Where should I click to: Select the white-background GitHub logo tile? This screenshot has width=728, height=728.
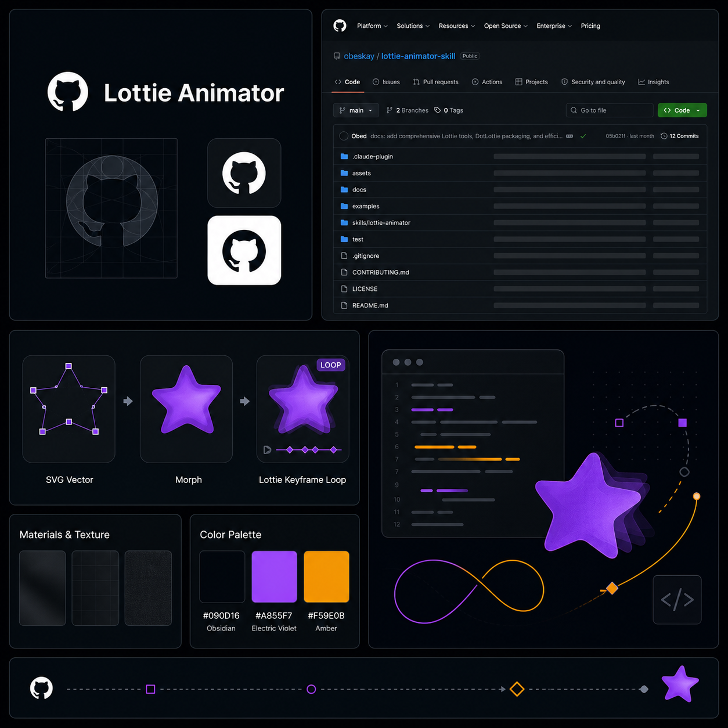point(244,250)
